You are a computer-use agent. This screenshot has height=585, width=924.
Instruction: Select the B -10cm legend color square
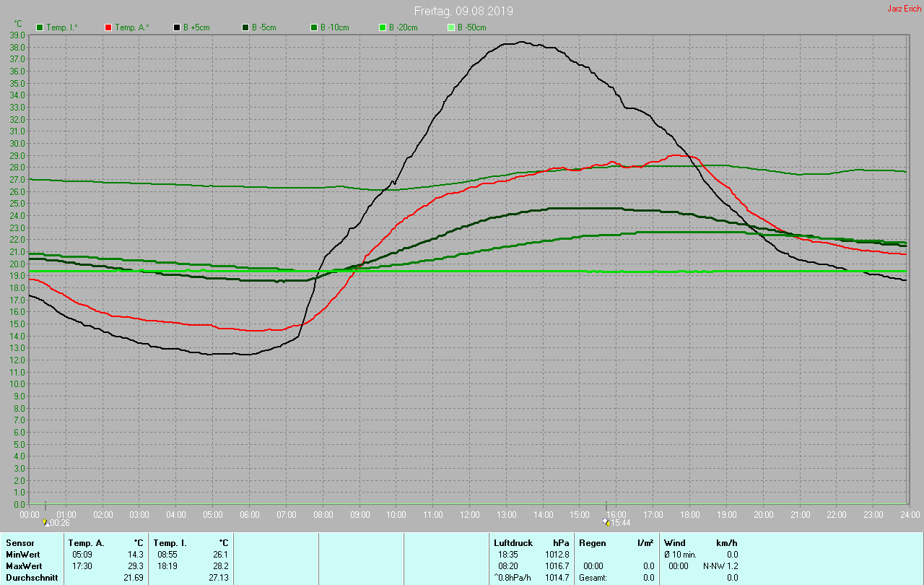(x=314, y=27)
